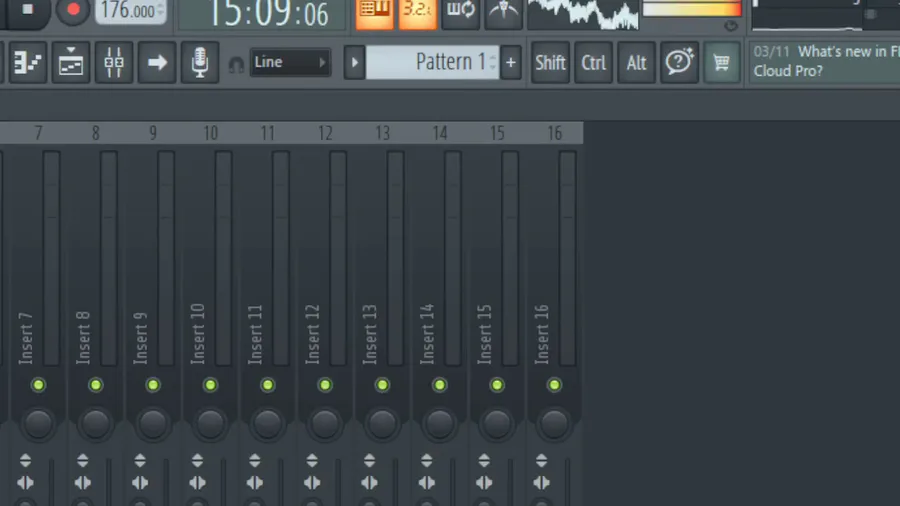Click the Insert 10 level meter
Viewport: 900px width, 506px height.
[223, 258]
